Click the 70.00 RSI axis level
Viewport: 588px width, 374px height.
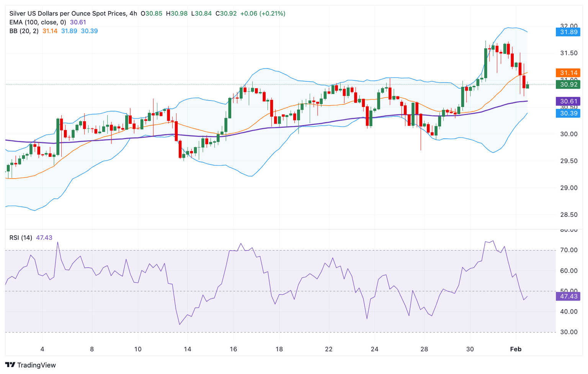(568, 250)
